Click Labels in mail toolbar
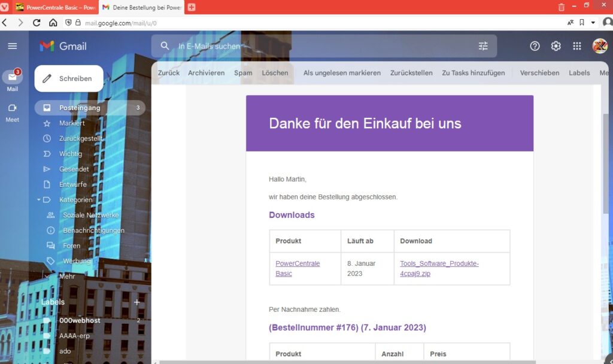The height and width of the screenshot is (364, 613). point(579,72)
